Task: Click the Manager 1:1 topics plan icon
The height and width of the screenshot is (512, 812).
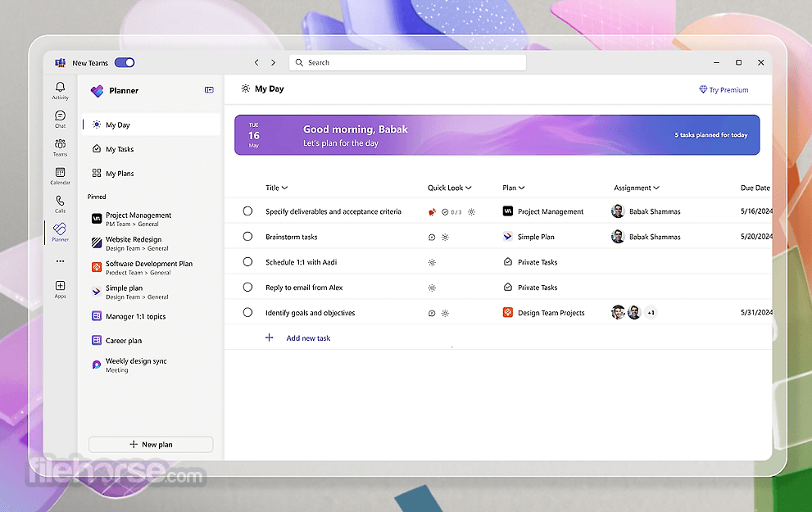Action: [97, 315]
